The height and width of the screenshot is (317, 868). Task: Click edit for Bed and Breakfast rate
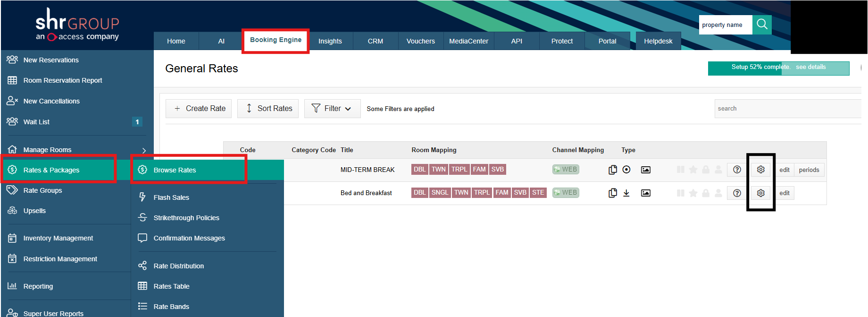tap(785, 193)
